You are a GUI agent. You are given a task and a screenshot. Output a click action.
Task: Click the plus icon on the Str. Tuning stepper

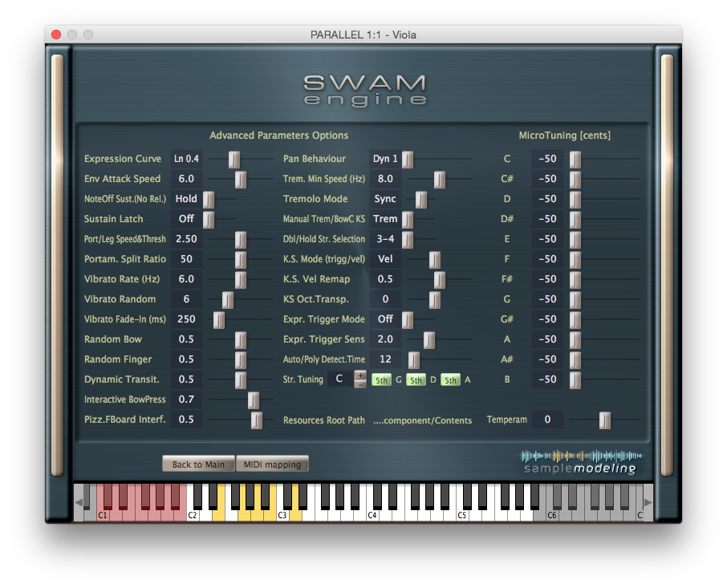tap(360, 375)
